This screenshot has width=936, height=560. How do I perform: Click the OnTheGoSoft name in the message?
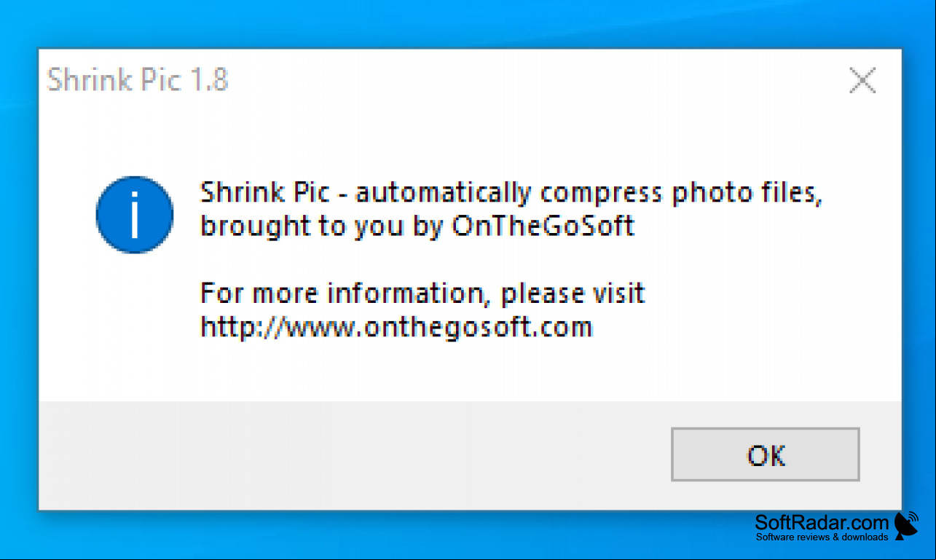(543, 226)
